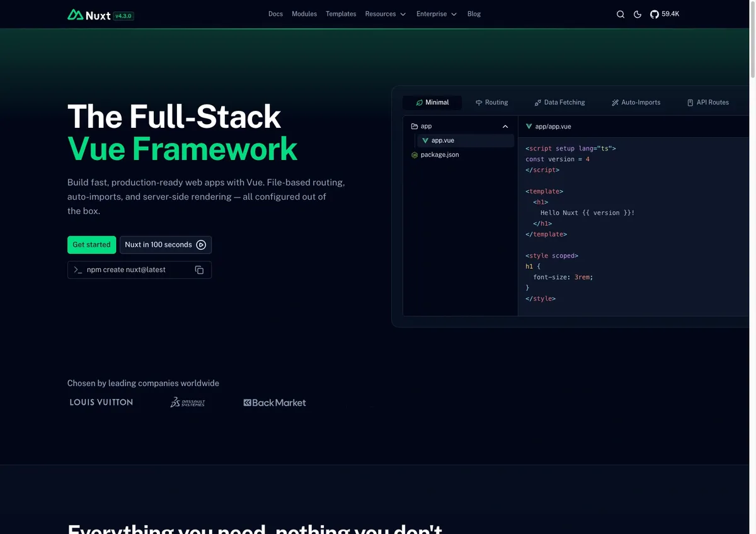Select the Minimal tab
756x534 pixels.
coord(432,103)
